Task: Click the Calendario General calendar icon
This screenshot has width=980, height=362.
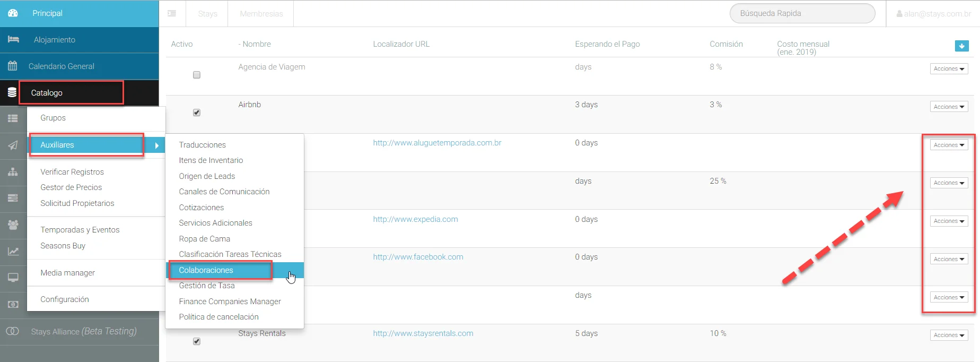Action: click(13, 66)
